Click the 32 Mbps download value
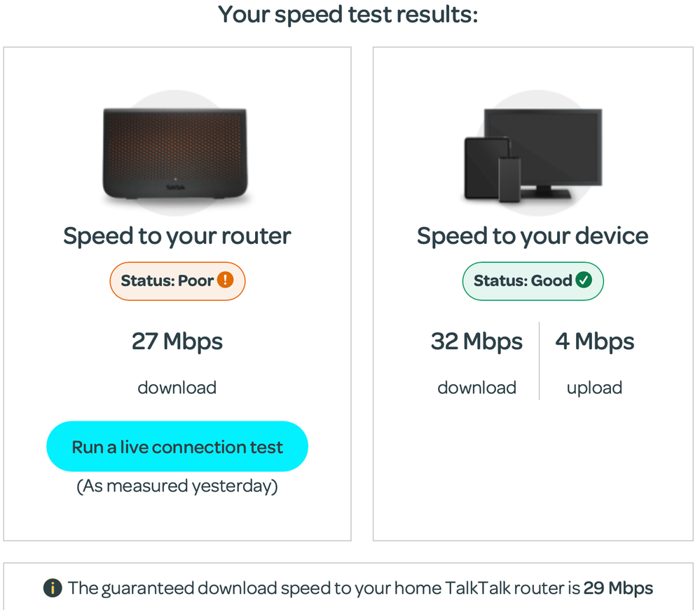 [x=476, y=341]
